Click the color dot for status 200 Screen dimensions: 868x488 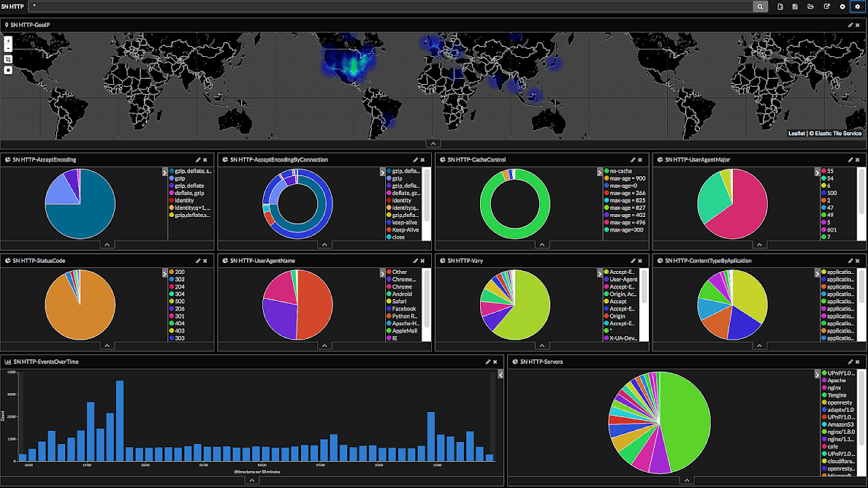(172, 272)
